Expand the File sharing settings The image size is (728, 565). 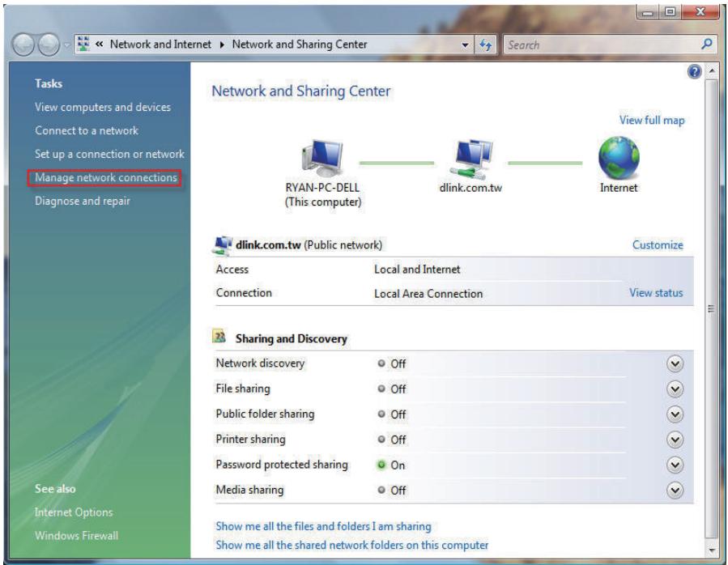(675, 389)
